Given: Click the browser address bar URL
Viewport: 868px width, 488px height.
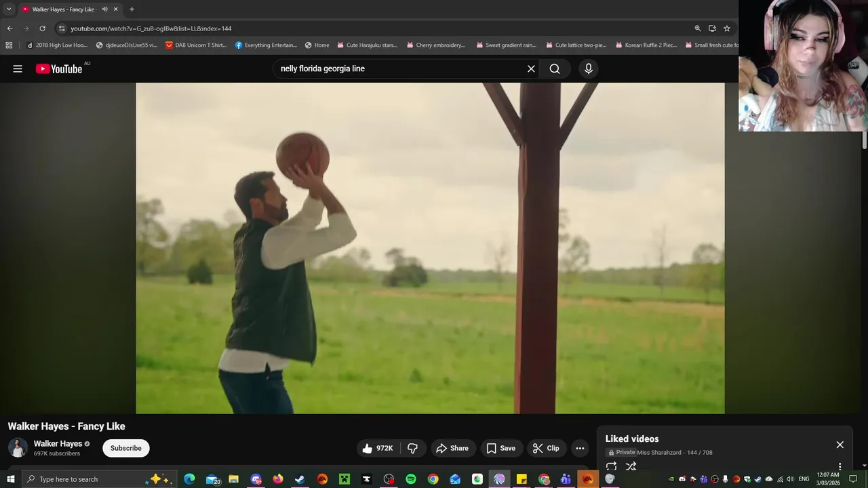Looking at the screenshot, I should [151, 28].
